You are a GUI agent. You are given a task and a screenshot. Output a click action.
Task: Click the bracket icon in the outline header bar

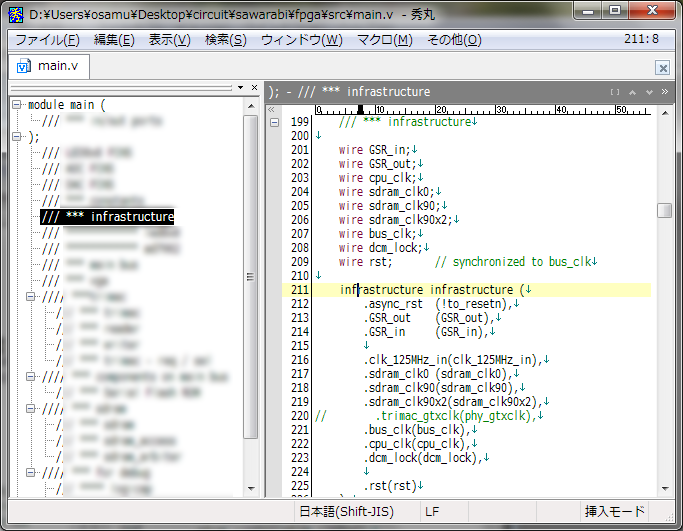pyautogui.click(x=615, y=92)
